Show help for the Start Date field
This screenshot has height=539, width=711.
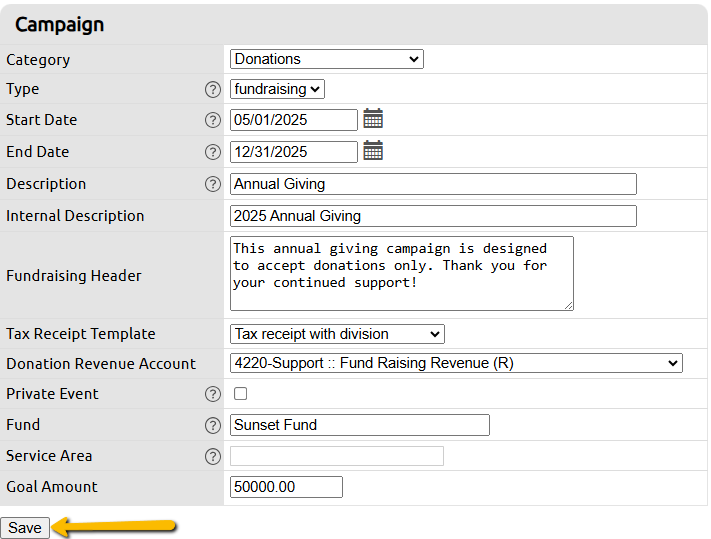[x=213, y=120]
